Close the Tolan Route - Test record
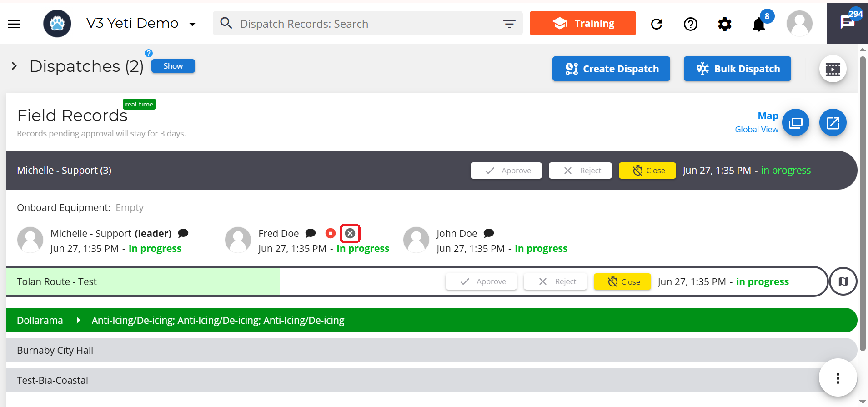 click(622, 281)
